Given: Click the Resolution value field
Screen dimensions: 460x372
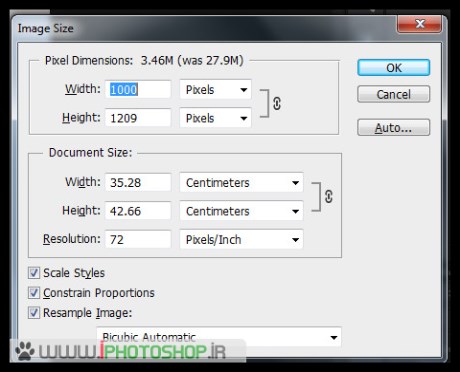Looking at the screenshot, I should 138,239.
